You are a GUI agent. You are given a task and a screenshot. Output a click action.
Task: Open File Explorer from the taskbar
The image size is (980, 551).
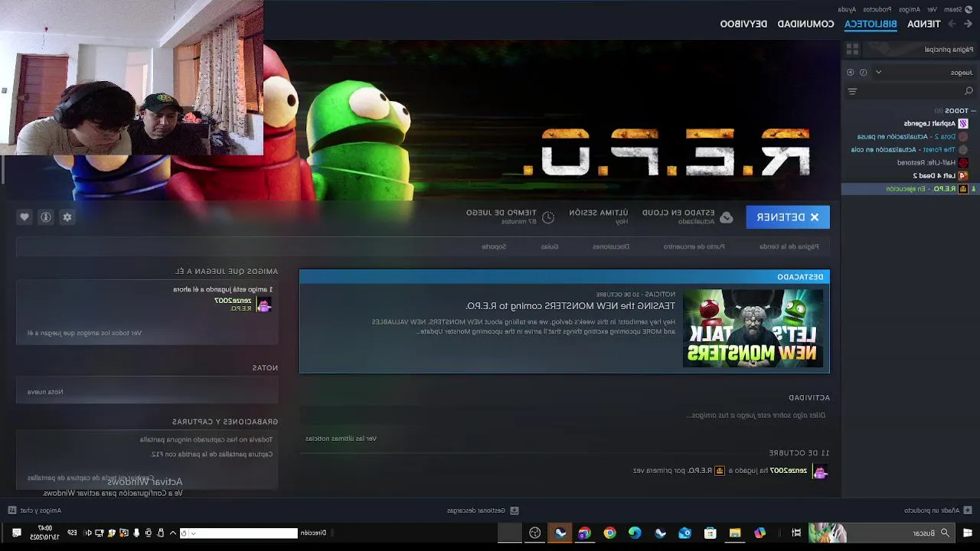pos(735,533)
